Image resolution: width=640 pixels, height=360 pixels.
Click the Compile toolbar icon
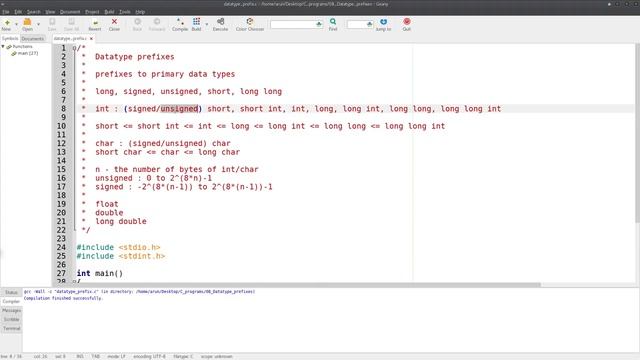180,24
